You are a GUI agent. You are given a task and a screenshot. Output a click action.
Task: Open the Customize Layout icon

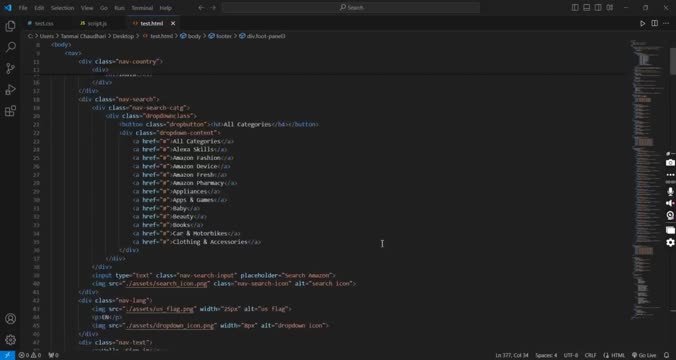pyautogui.click(x=610, y=7)
